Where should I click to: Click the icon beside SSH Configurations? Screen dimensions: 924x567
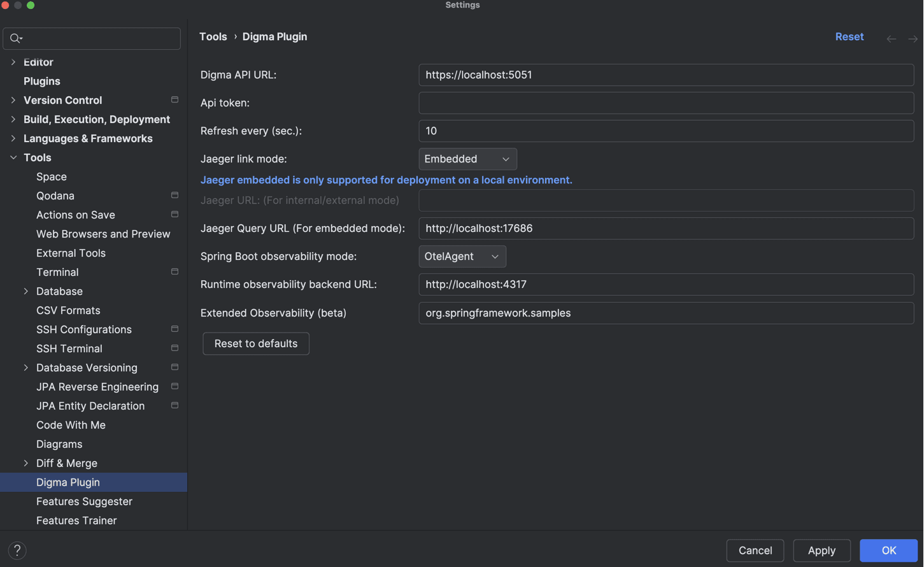click(174, 329)
